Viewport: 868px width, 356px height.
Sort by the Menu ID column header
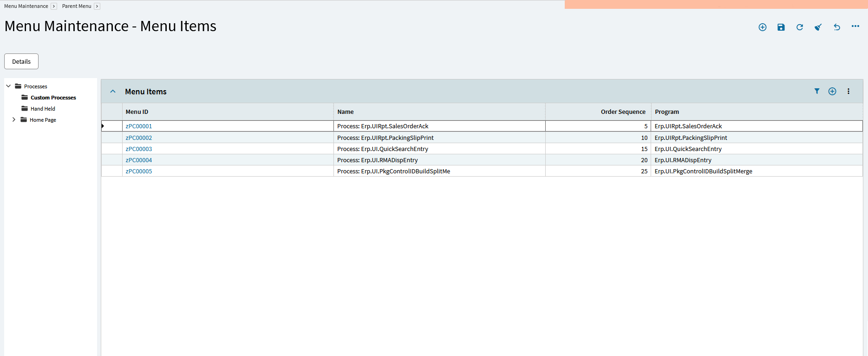pyautogui.click(x=228, y=112)
